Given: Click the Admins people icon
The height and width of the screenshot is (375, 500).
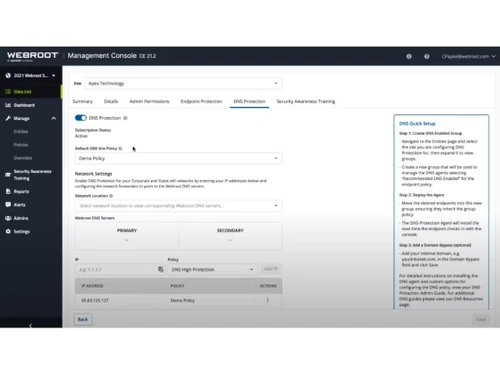Looking at the screenshot, I should coord(8,218).
